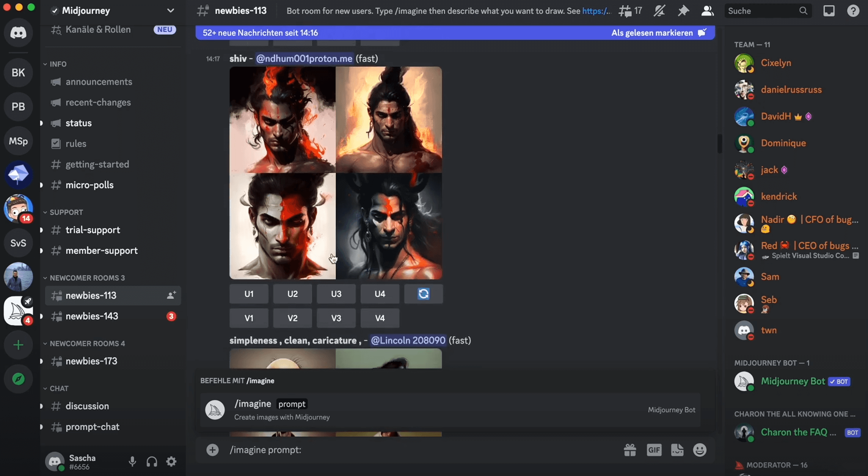
Task: Regenerate images with refresh button
Action: click(423, 294)
